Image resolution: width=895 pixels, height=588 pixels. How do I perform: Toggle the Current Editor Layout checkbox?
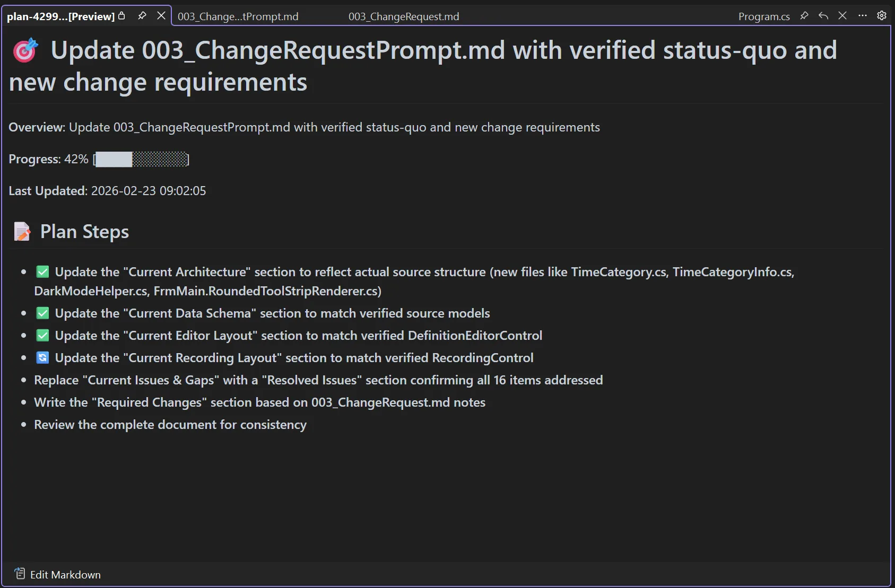(x=42, y=335)
